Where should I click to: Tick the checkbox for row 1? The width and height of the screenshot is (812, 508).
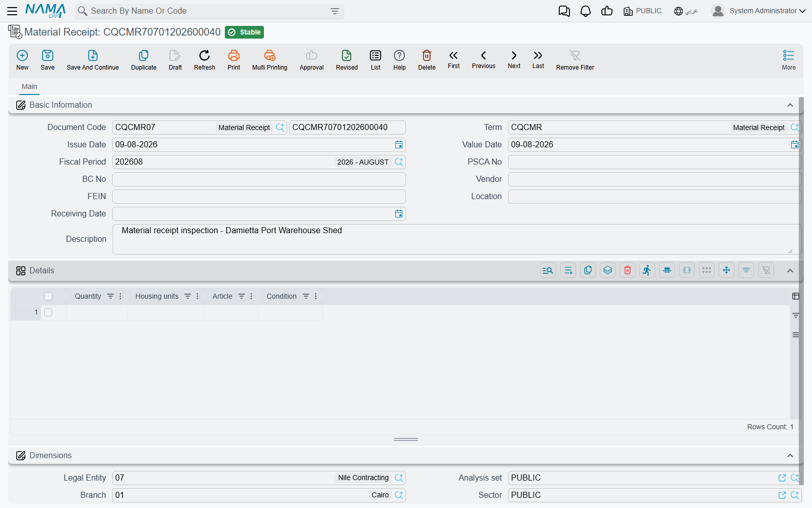48,312
